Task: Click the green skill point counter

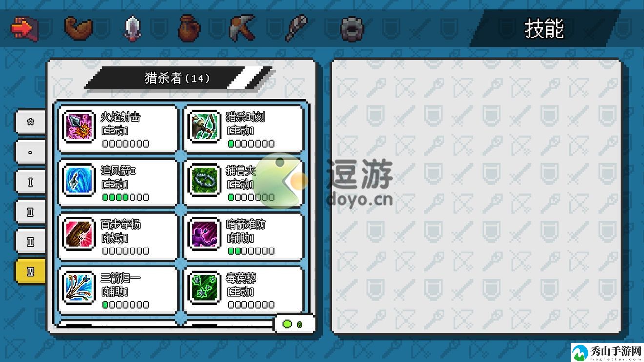Action: 294,324
